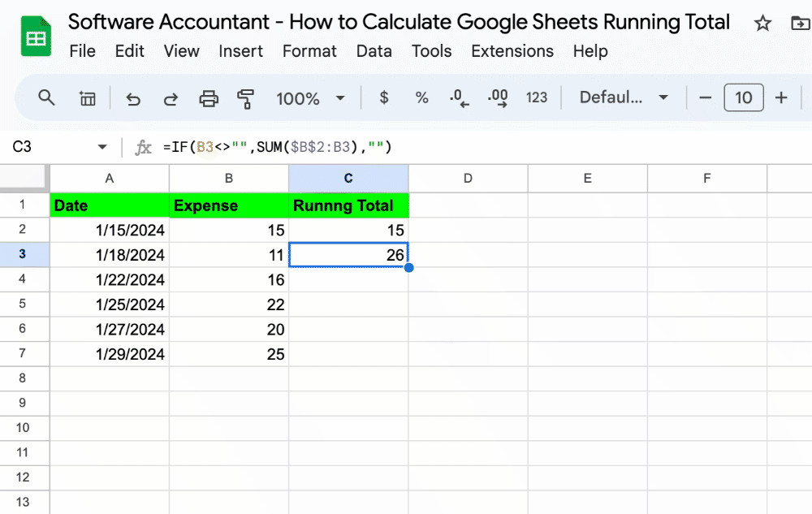Click the document title text
Screen dimensions: 812x514
tap(399, 22)
